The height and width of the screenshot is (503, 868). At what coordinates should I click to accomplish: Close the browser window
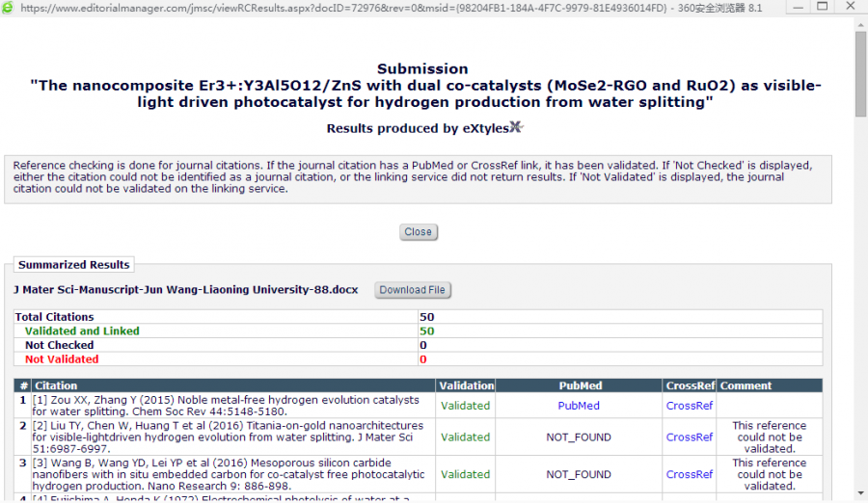[851, 7]
